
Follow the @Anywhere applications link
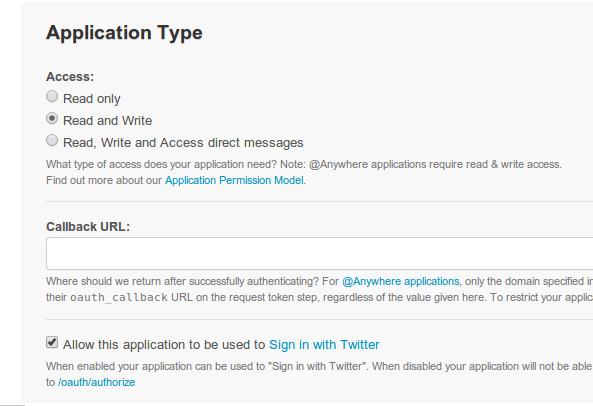[x=401, y=281]
